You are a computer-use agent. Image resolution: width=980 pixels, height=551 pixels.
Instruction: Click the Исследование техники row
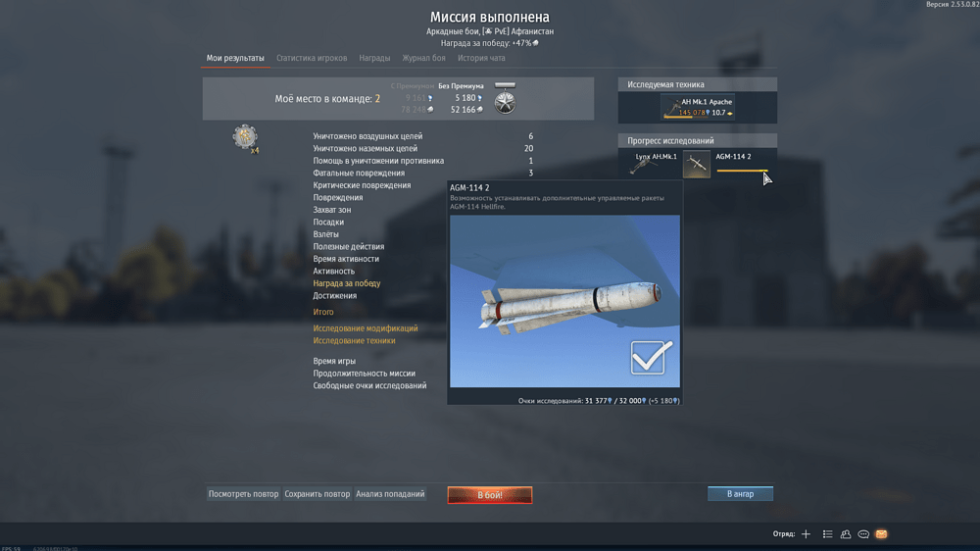pyautogui.click(x=355, y=341)
